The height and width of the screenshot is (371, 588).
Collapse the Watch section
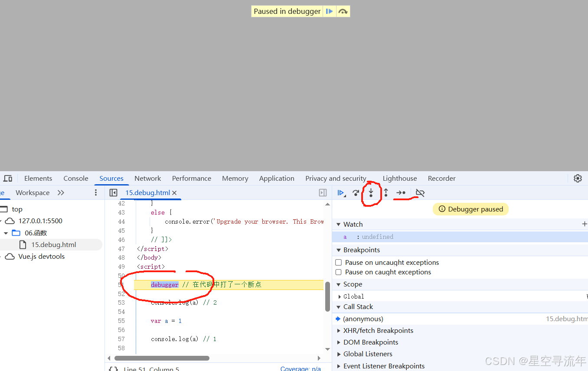(x=339, y=225)
